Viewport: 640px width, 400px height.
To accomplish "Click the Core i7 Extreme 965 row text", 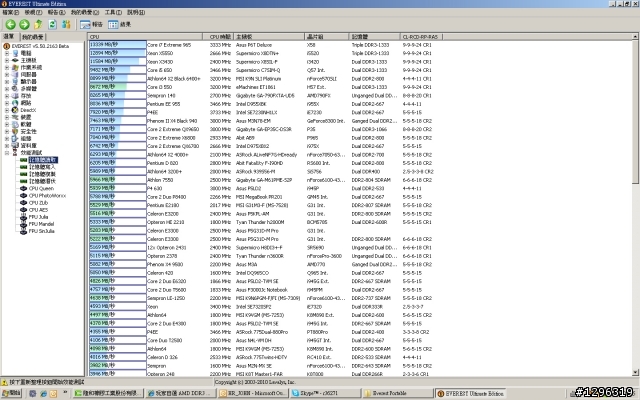I will 169,45.
